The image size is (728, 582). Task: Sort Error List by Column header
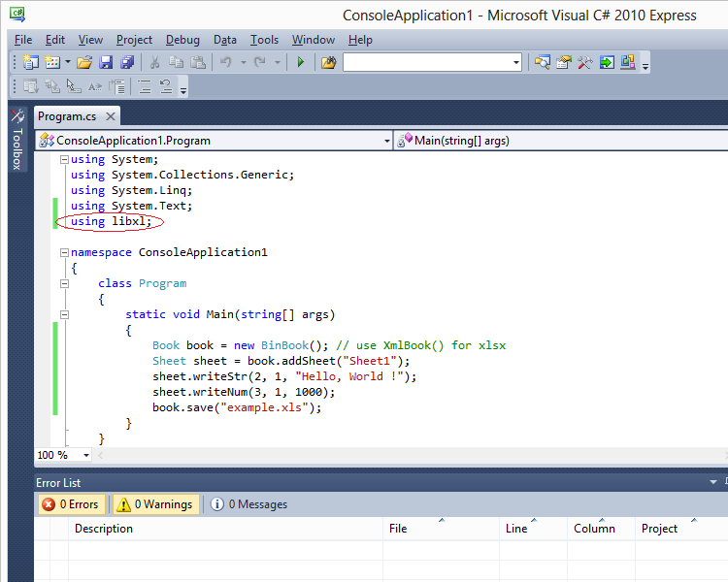(601, 529)
